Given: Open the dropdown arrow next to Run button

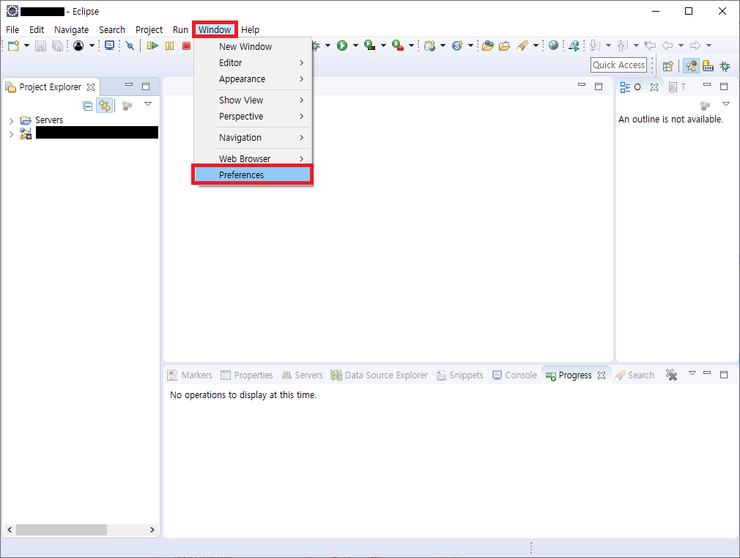Looking at the screenshot, I should (354, 46).
